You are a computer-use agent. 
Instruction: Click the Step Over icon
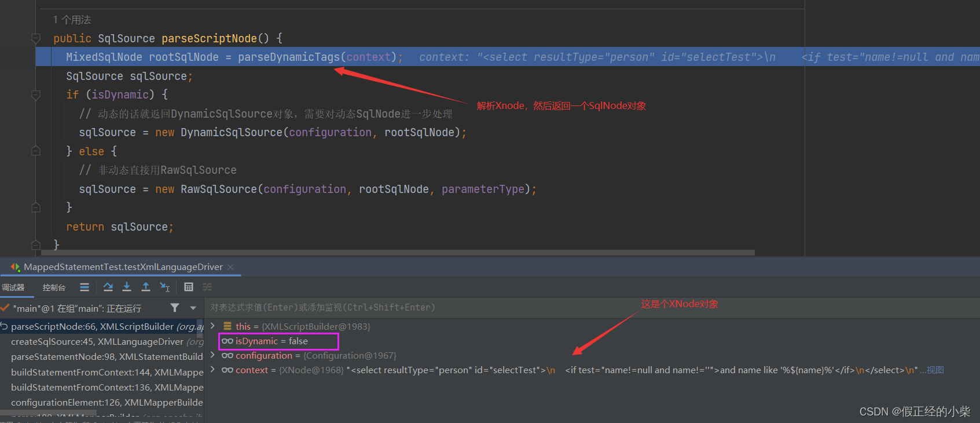click(x=108, y=287)
